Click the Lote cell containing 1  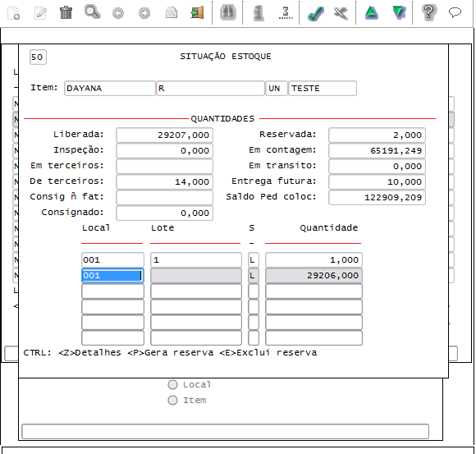196,260
